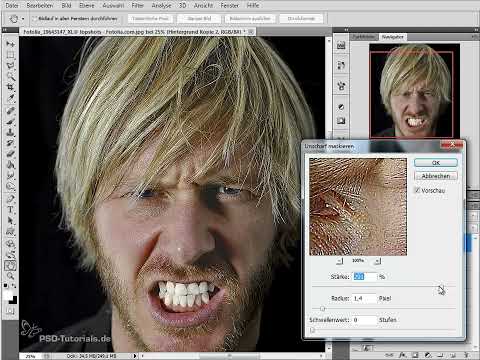Screen dimensions: 480x360
Task: Click Abbrechen in the dialog
Action: point(436,176)
